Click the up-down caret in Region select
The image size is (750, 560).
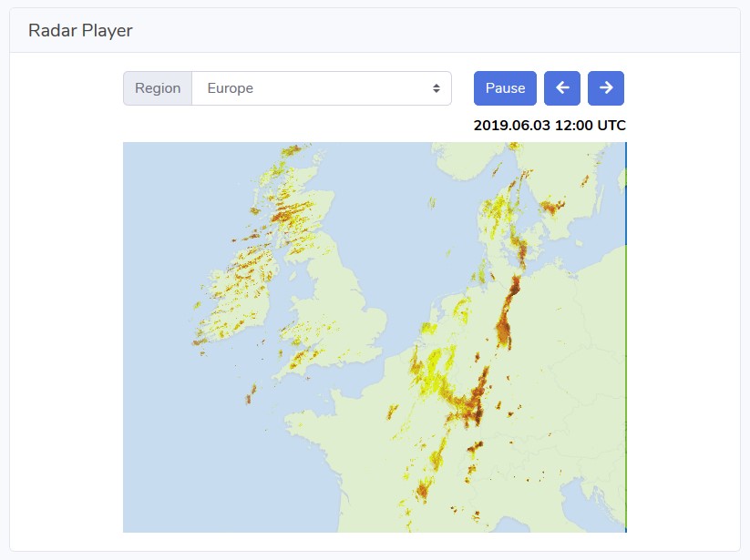click(x=436, y=88)
